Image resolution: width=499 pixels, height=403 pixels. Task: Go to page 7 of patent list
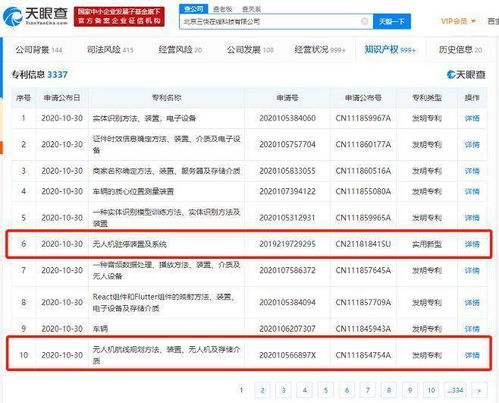click(368, 390)
